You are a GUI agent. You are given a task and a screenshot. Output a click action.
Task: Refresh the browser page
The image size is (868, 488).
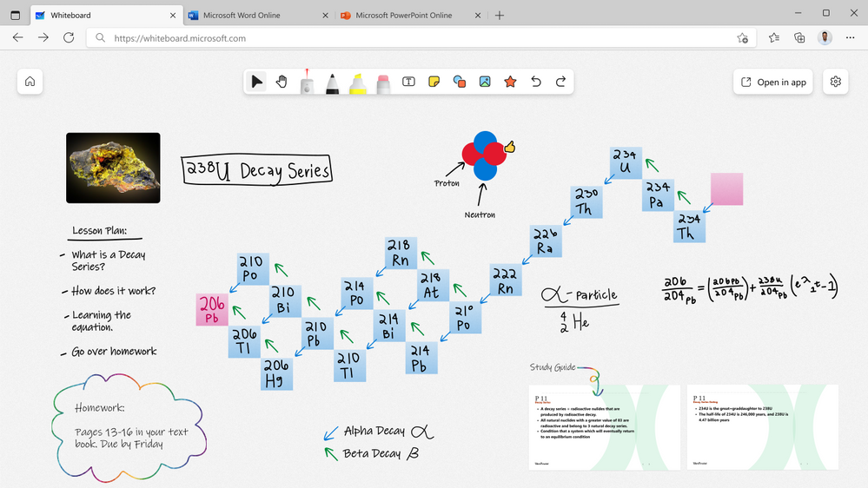coord(69,37)
